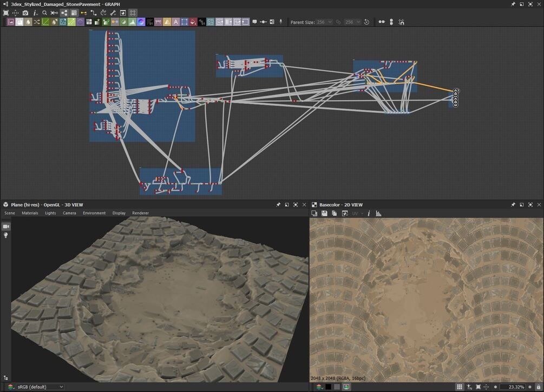This screenshot has height=392, width=544.
Task: Add a Sharpen warning triangle node
Action: 167,22
